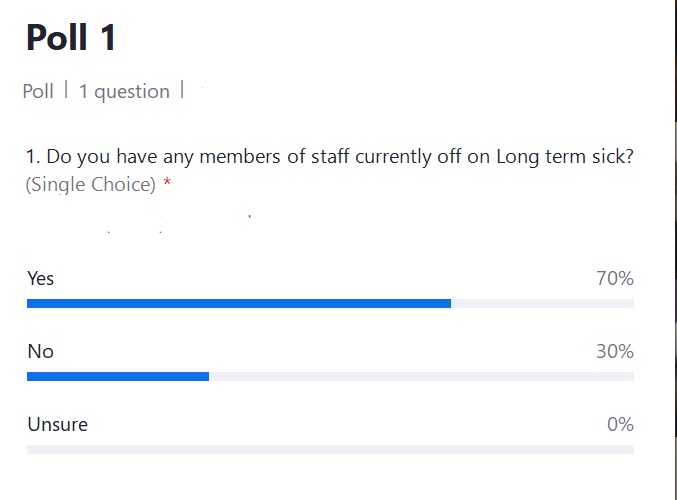Click the long term sick question text
Screen dimensions: 677x500
(330, 156)
